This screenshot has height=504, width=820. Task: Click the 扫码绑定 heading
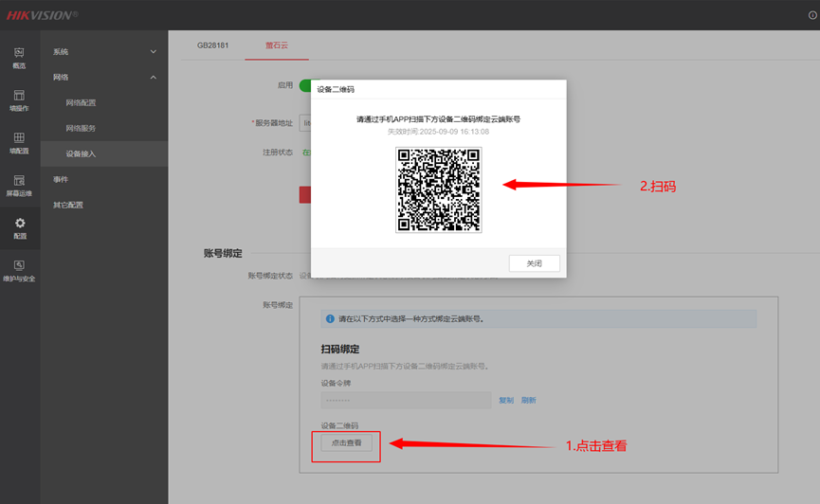[x=340, y=350]
